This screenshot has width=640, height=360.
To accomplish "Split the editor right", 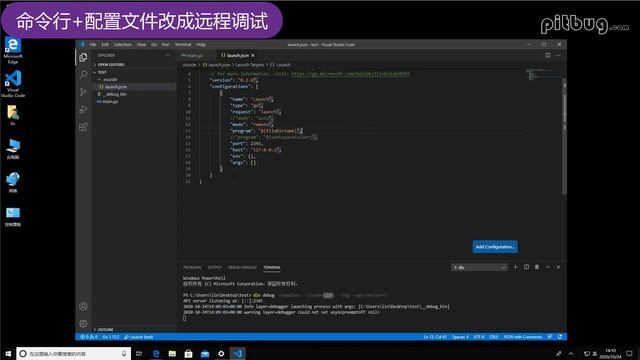I will pyautogui.click(x=548, y=55).
